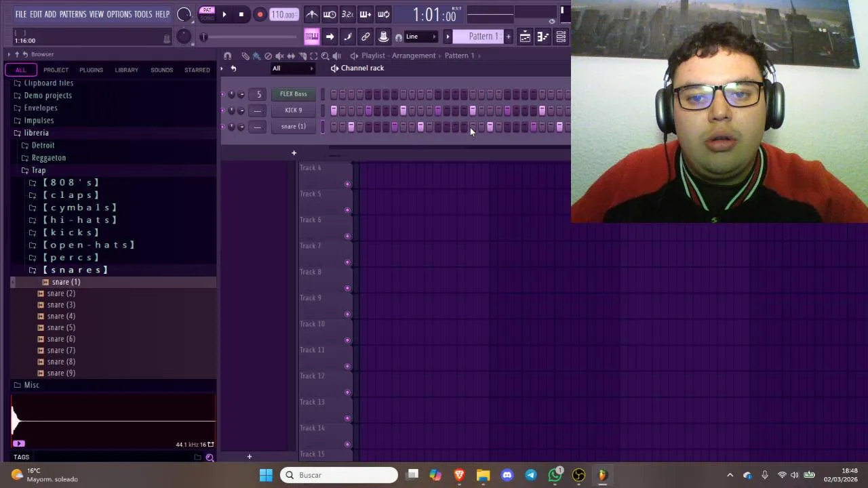This screenshot has height=488, width=868.
Task: Toggle first step of KICK 9 row
Action: tap(334, 110)
